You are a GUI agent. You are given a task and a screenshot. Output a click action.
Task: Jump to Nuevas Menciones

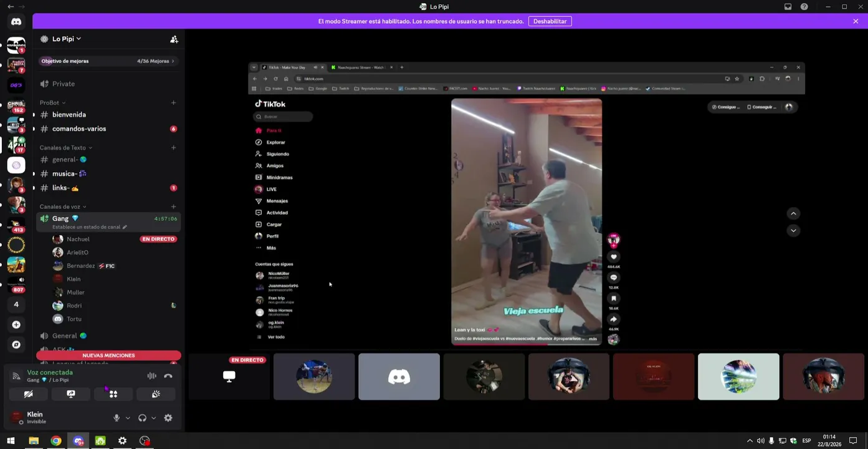pos(108,355)
